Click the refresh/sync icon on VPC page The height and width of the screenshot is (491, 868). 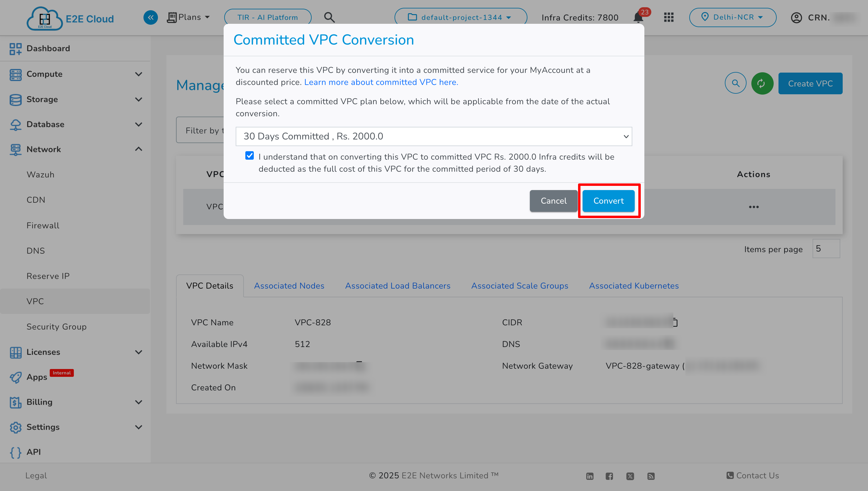click(762, 83)
